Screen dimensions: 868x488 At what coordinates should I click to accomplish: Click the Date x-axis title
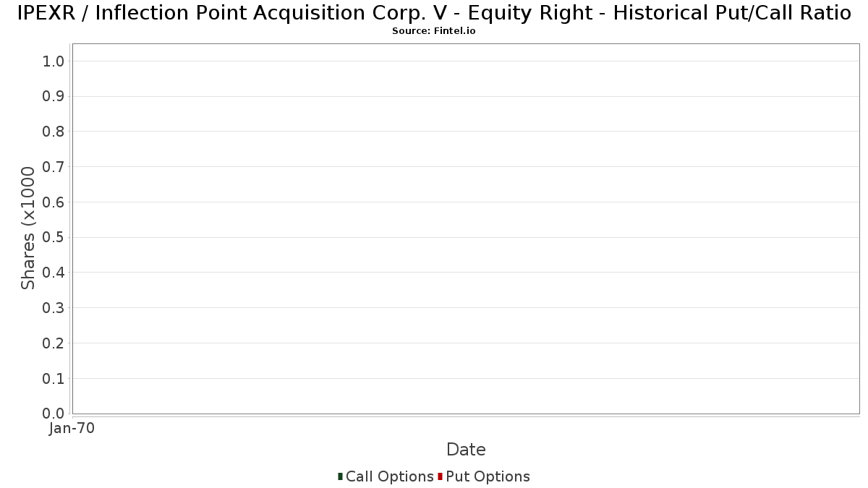click(x=466, y=450)
